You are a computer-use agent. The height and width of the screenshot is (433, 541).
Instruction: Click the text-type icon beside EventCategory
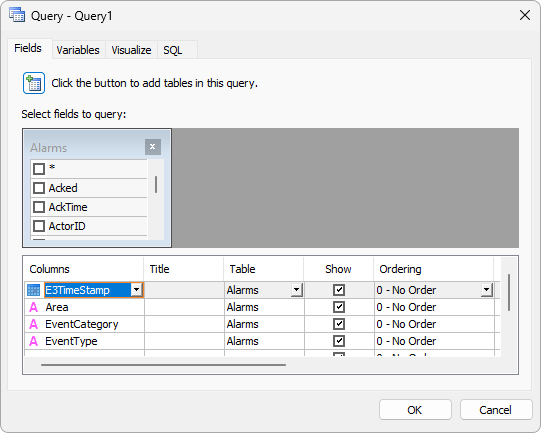[33, 324]
